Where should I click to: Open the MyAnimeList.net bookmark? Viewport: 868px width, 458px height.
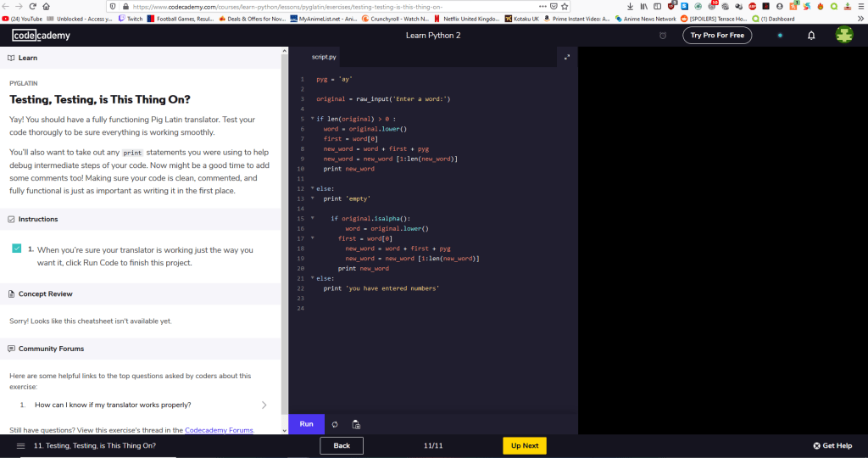[x=324, y=19]
